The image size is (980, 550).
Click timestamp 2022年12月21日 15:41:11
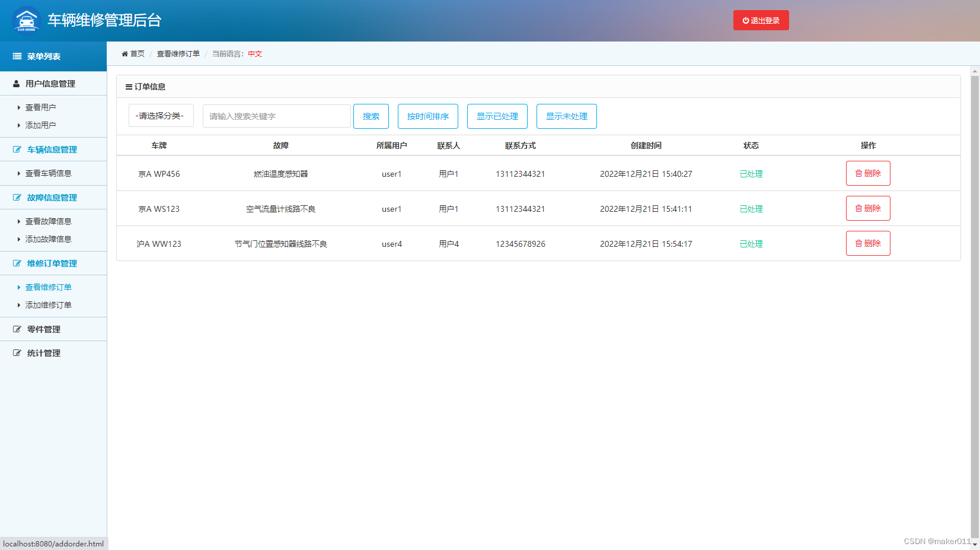pos(646,209)
